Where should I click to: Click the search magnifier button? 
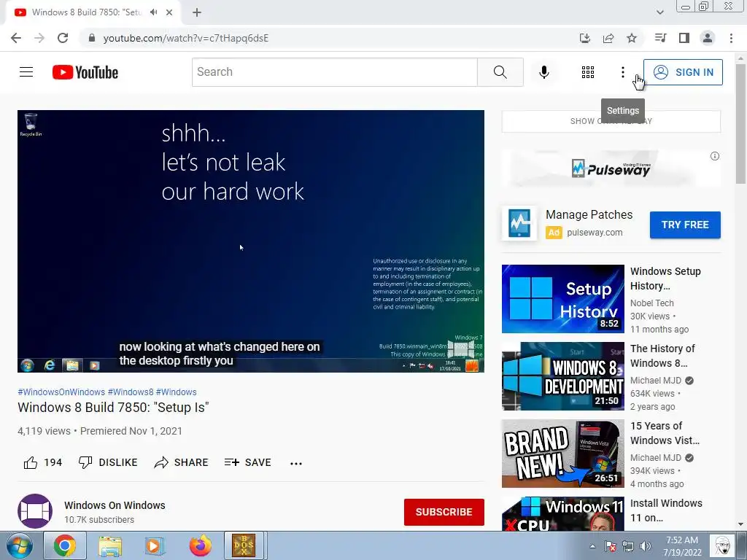[x=500, y=72]
